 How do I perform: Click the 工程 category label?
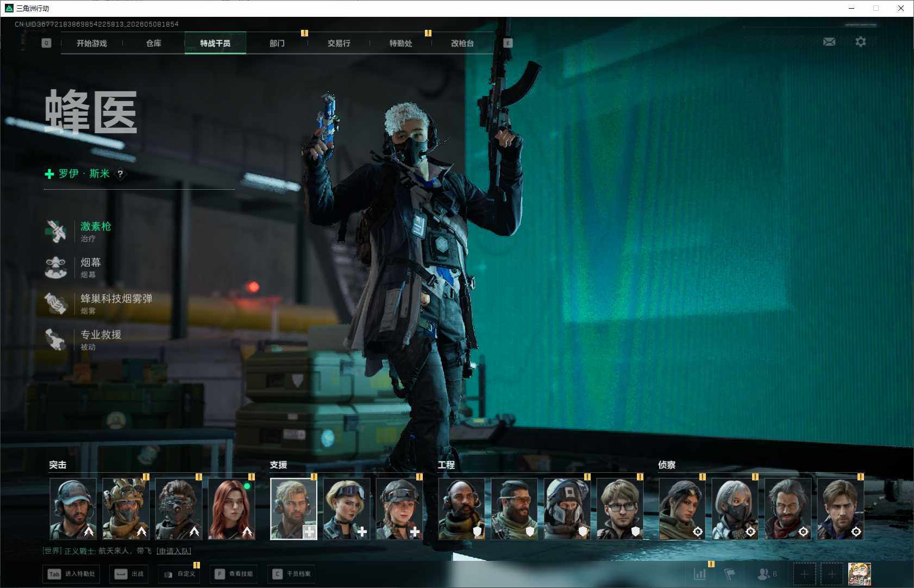(x=446, y=465)
